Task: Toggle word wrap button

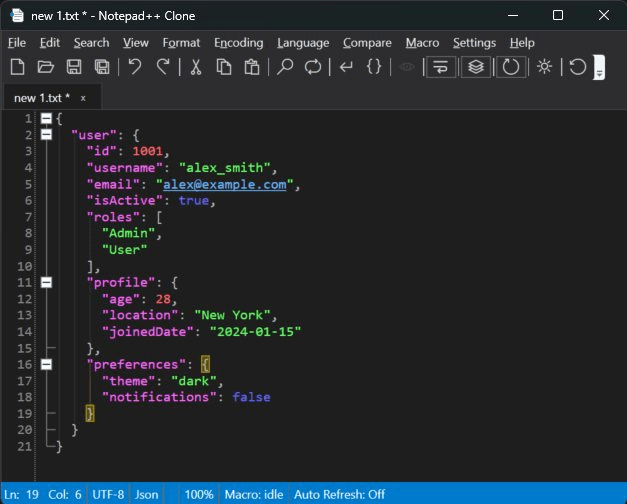Action: coord(441,67)
